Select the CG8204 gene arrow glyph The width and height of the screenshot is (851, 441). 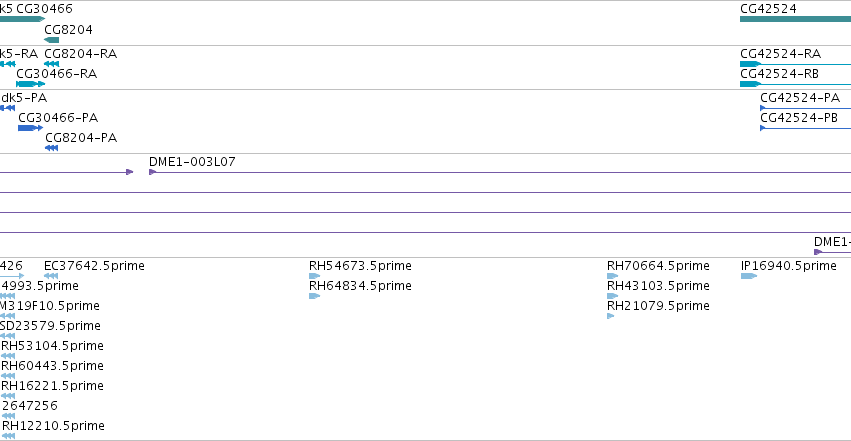pyautogui.click(x=52, y=40)
